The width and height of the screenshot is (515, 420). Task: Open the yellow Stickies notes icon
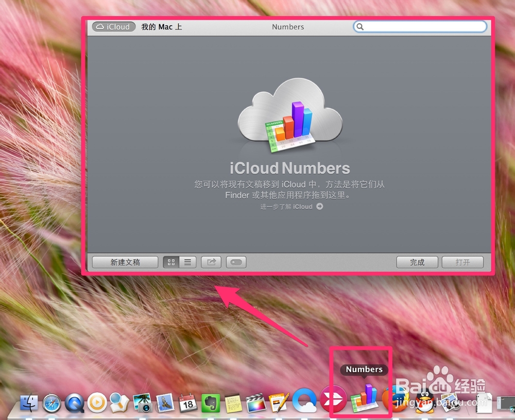[x=233, y=403]
